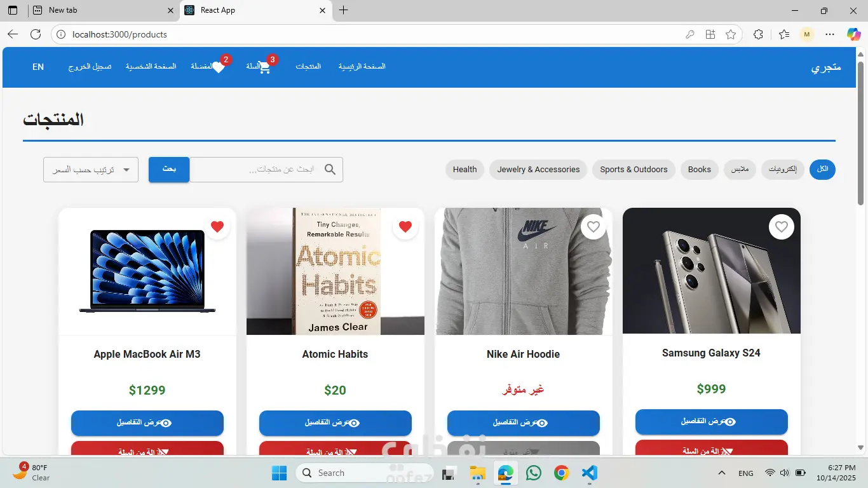This screenshot has height=488, width=868.
Task: Select the الكل category chip
Action: pos(822,170)
